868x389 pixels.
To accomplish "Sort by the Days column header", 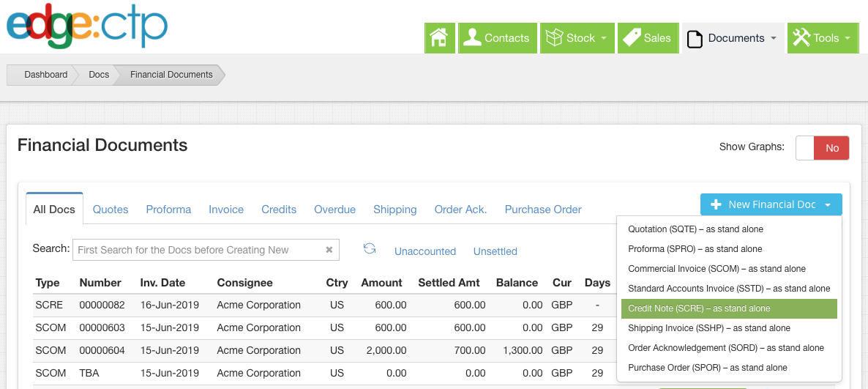I will (x=597, y=284).
